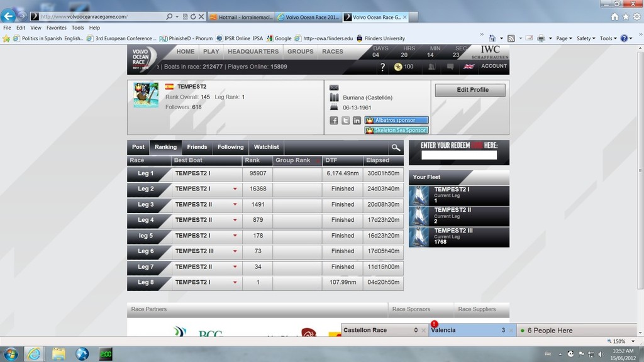
Task: Click the PLAY navigation item
Action: [x=211, y=52]
